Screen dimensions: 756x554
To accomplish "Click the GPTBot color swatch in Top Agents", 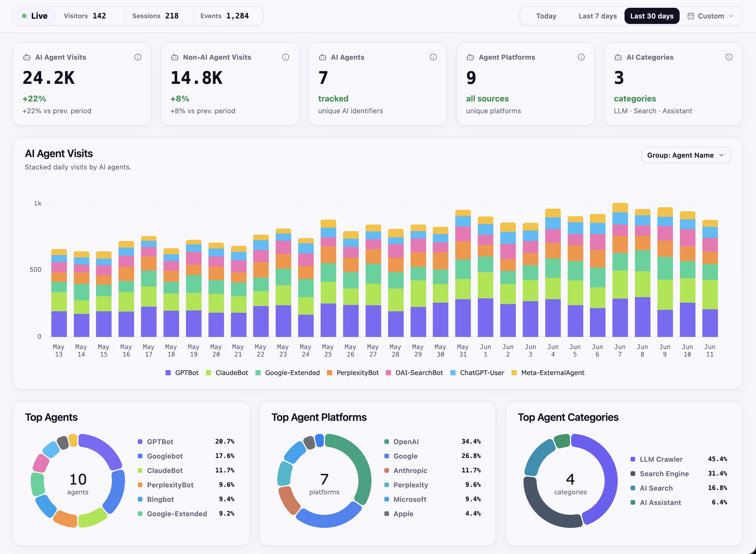I will click(140, 442).
